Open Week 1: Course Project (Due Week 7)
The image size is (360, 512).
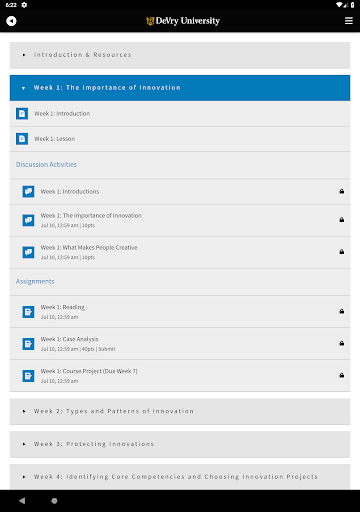(x=180, y=376)
